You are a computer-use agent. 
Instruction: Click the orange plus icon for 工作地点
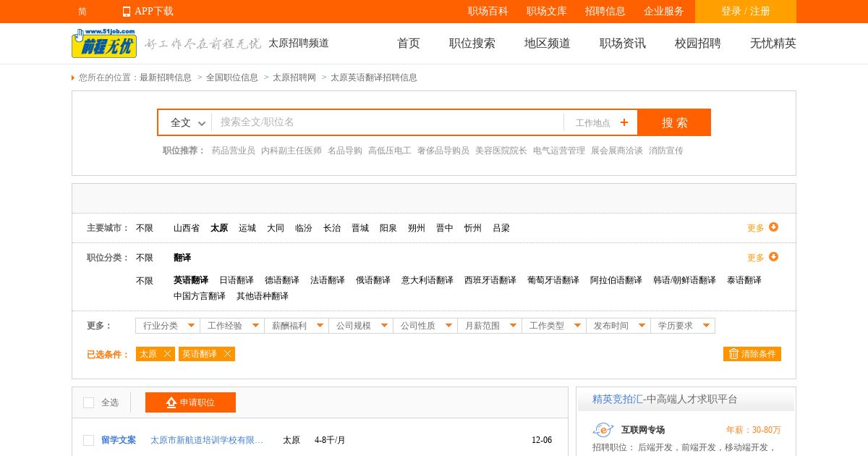pyautogui.click(x=624, y=122)
